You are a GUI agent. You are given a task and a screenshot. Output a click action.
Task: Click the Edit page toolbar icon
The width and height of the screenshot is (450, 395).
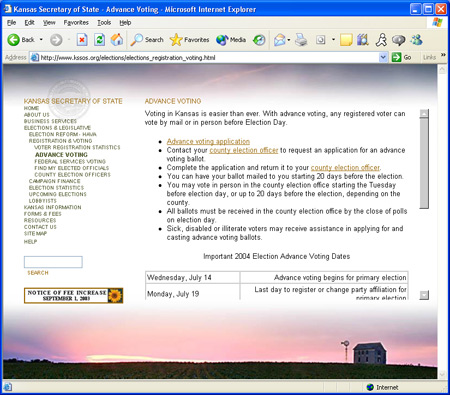pyautogui.click(x=320, y=40)
